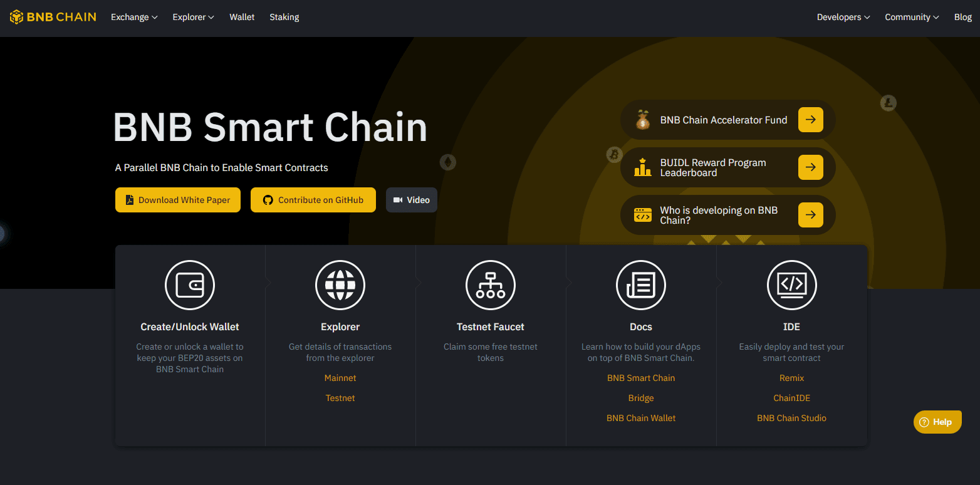Click 'A Parallel BNB Chain to Enable Smart Contracts'
Screen dimensions: 980x485
click(x=222, y=167)
